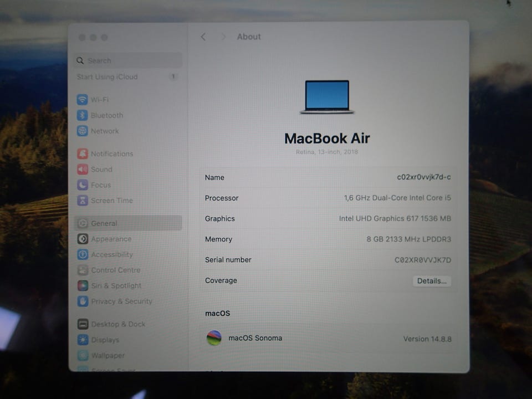Screen dimensions: 532x399
Task: Select the General sidebar label
Action: click(104, 223)
